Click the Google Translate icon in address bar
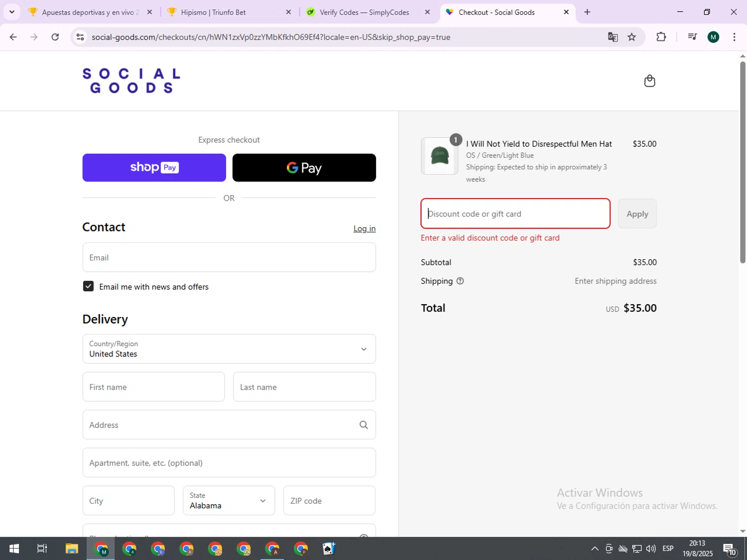Screen dimensions: 747x560 point(613,37)
